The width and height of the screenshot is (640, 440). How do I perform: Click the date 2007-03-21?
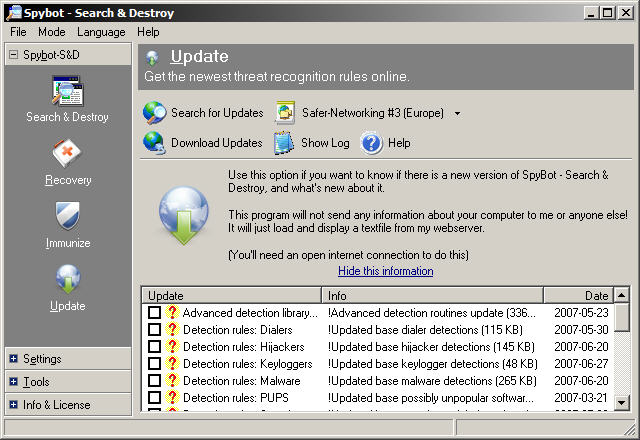[581, 397]
